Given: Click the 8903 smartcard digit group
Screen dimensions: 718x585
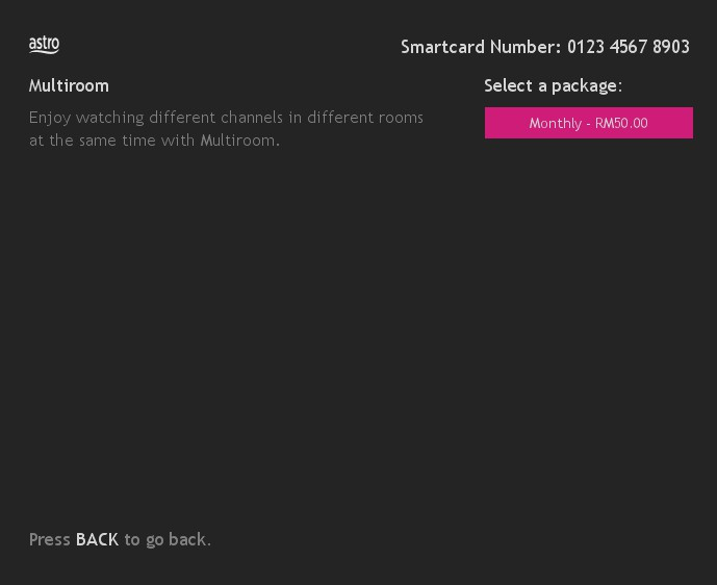Looking at the screenshot, I should coord(671,47).
